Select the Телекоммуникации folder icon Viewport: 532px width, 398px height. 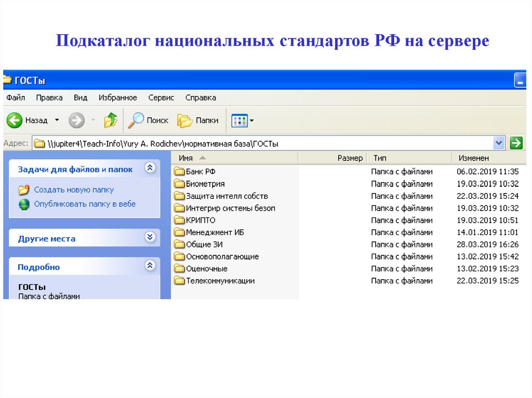point(179,281)
